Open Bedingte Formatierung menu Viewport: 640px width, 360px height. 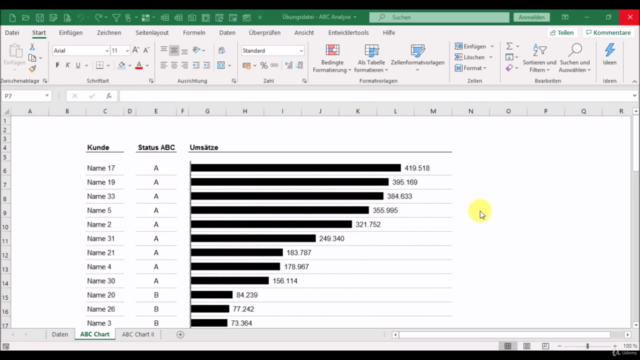[x=332, y=58]
